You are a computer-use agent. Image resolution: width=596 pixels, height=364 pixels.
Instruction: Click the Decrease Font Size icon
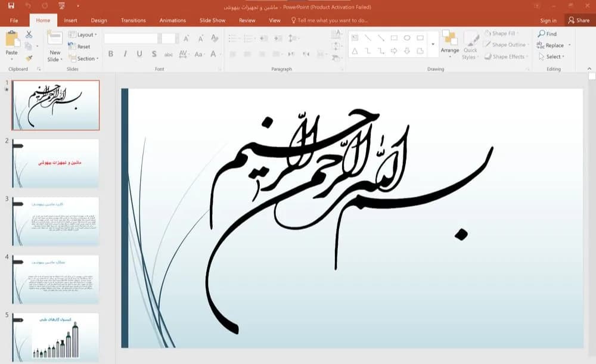point(200,38)
